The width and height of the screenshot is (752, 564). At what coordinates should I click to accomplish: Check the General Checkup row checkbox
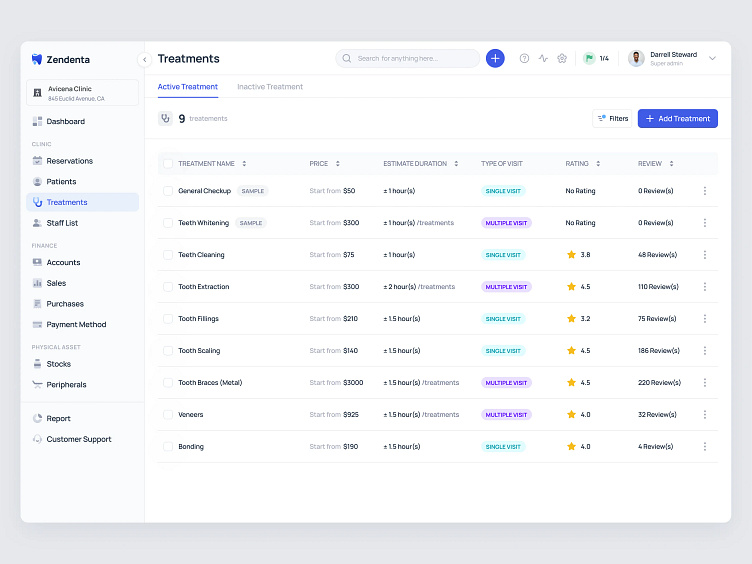(168, 191)
